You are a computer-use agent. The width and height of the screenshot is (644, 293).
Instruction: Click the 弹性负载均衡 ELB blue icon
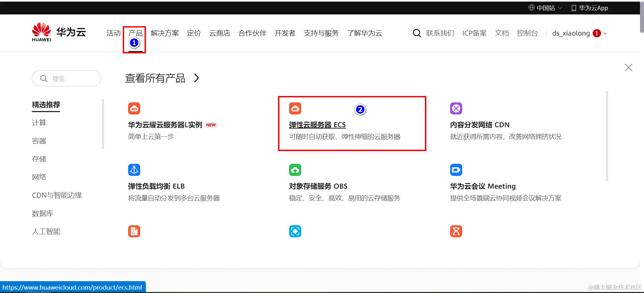pyautogui.click(x=134, y=170)
